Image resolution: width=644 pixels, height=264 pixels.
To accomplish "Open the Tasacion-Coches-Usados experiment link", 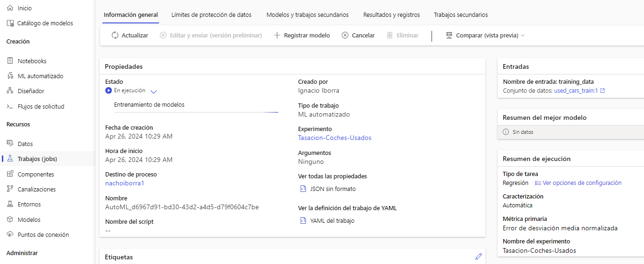I will [x=334, y=138].
